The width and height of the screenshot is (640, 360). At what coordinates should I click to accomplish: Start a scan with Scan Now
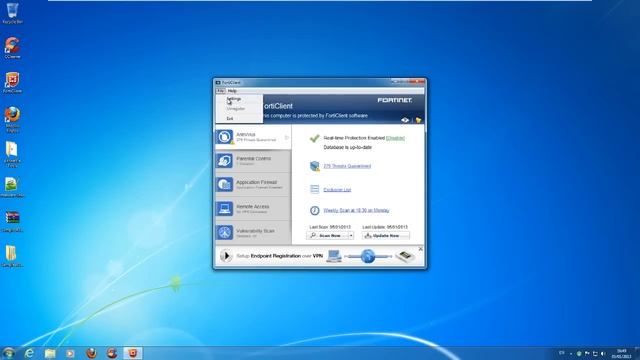(x=327, y=236)
